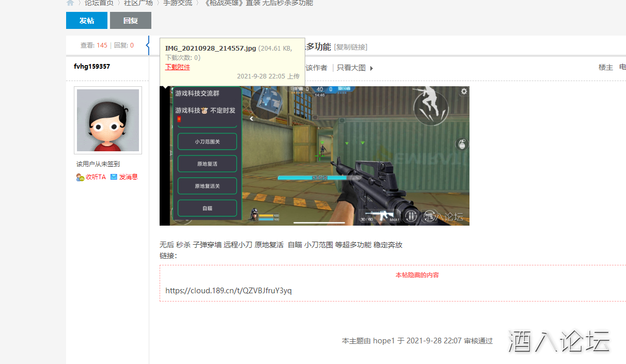Open the cloud.189.cn download link
Image resolution: width=626 pixels, height=364 pixels.
(229, 291)
